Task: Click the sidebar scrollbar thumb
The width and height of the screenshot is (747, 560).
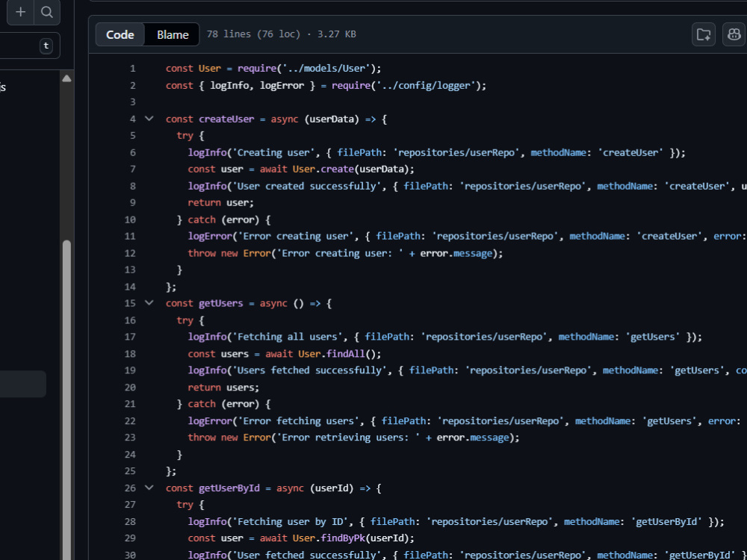Action: click(x=66, y=400)
